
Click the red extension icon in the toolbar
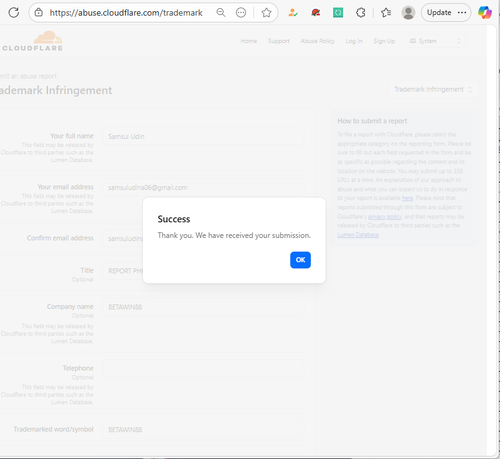315,13
